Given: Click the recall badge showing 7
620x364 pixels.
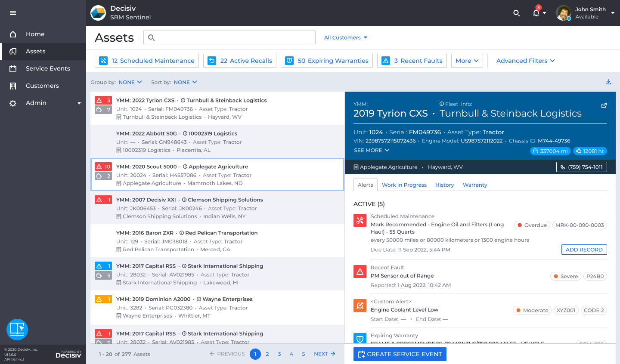Looking at the screenshot, I should point(103,110).
